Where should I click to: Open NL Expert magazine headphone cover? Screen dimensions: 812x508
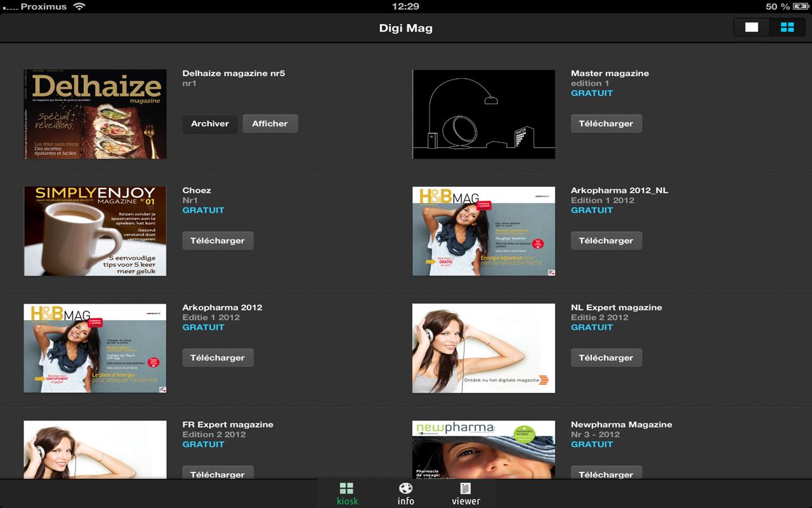pos(484,348)
